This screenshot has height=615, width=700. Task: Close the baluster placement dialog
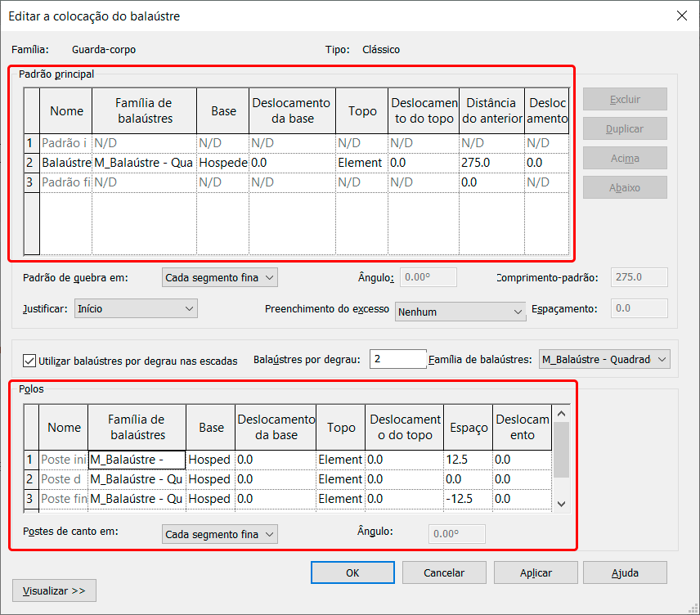[680, 16]
